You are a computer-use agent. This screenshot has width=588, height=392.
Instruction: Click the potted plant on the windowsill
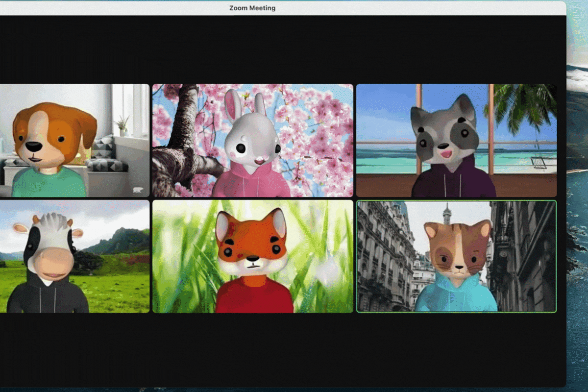(122, 125)
